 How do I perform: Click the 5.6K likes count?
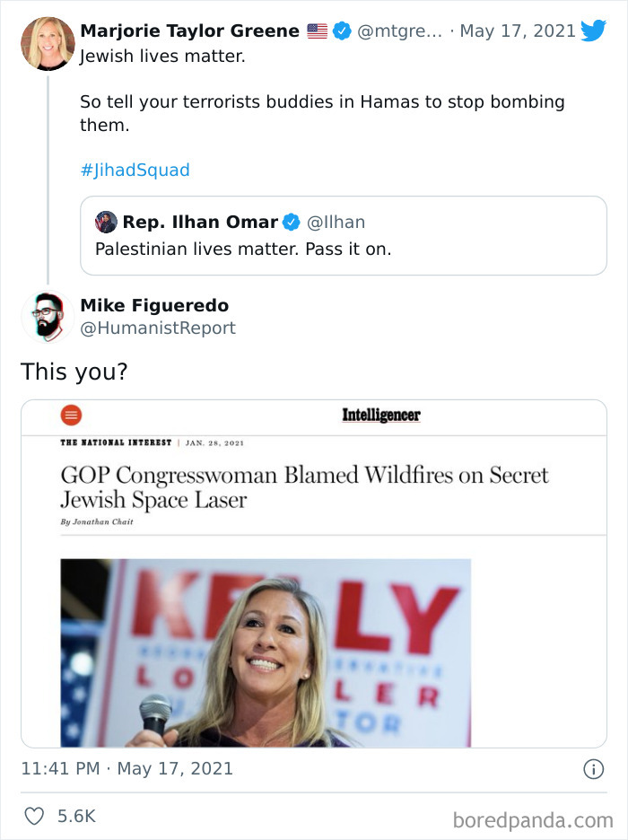click(x=76, y=816)
